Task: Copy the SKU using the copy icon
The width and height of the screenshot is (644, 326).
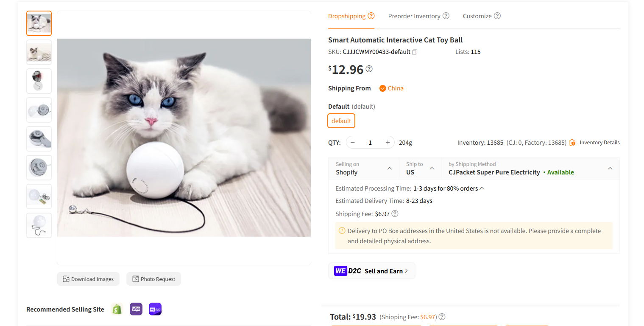Action: tap(414, 51)
